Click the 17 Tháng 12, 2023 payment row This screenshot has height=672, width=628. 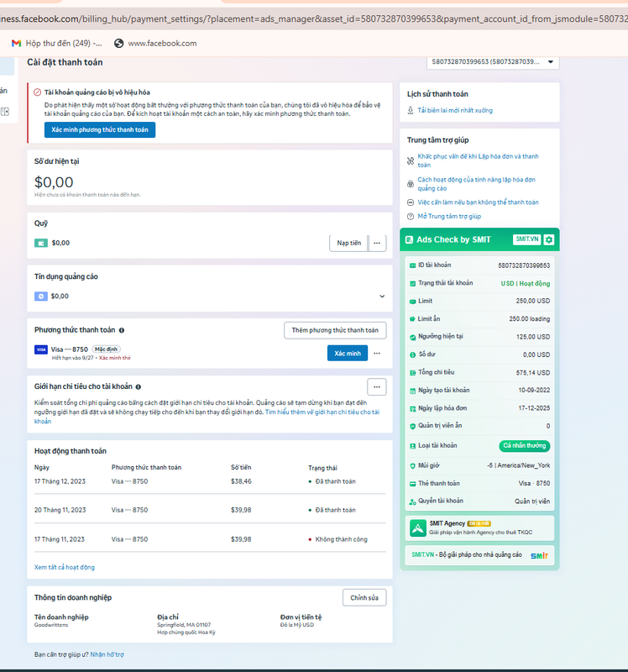point(210,481)
